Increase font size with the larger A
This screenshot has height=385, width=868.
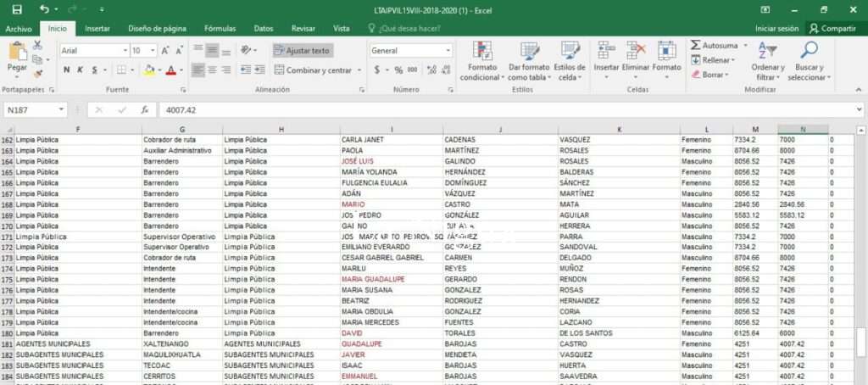[x=167, y=51]
